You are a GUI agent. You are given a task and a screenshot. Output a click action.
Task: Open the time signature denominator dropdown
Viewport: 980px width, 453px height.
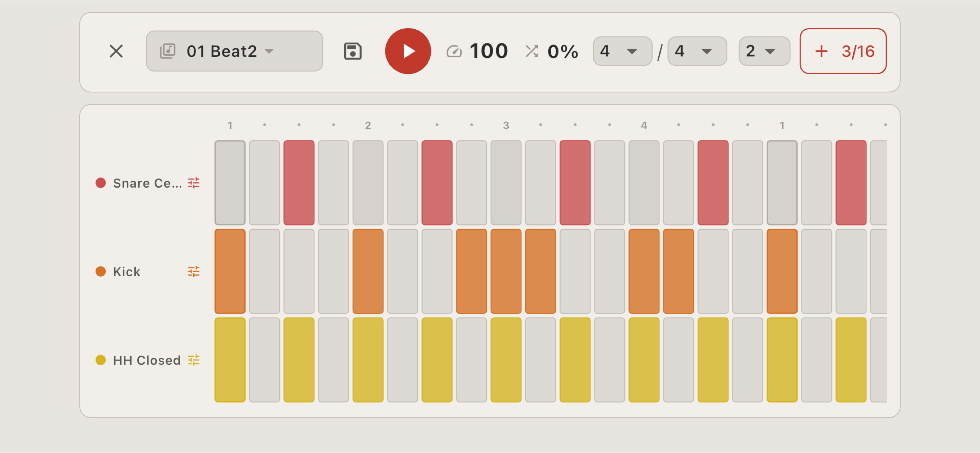point(697,51)
